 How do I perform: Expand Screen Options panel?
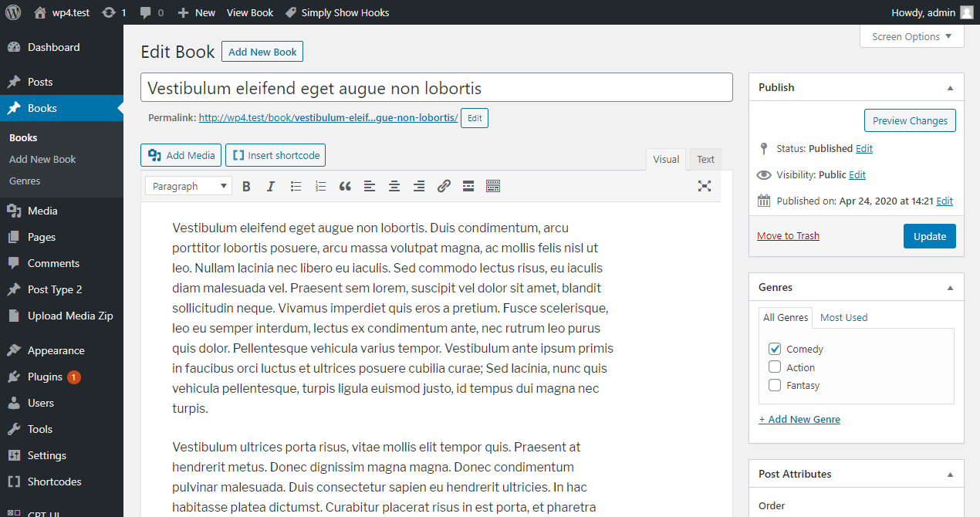tap(912, 36)
